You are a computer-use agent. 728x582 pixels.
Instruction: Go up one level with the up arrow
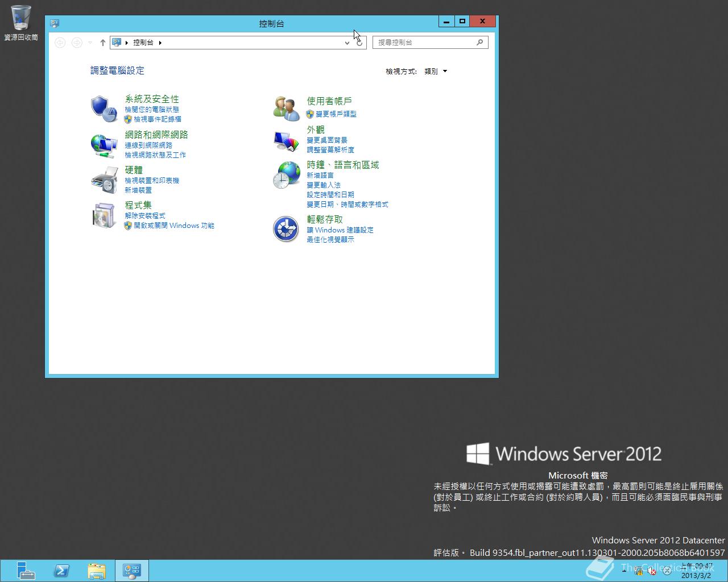[102, 43]
